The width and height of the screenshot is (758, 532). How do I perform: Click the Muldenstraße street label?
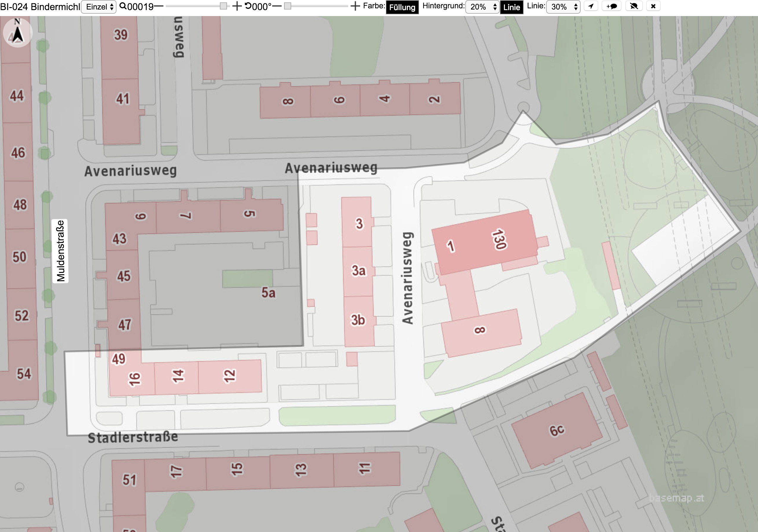click(x=60, y=251)
